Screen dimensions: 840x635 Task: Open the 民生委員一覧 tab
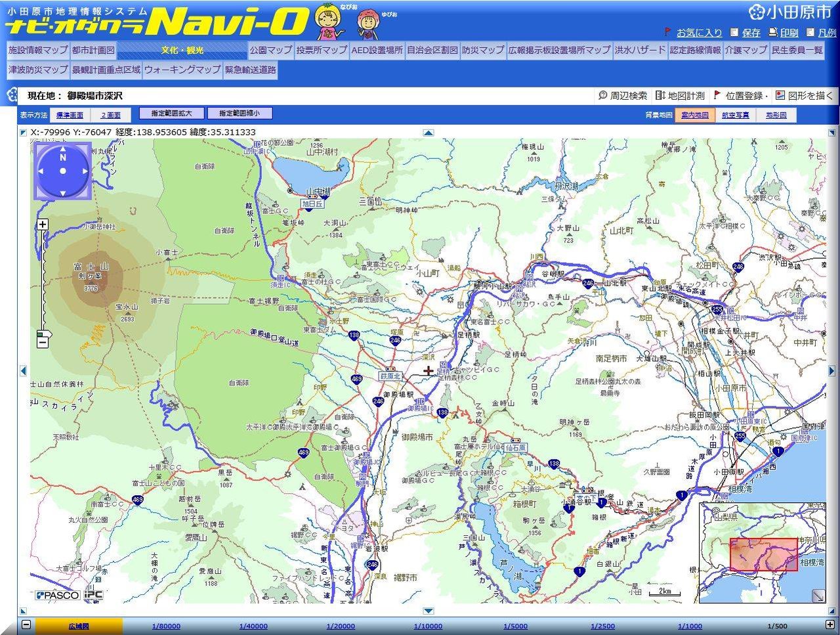[797, 50]
